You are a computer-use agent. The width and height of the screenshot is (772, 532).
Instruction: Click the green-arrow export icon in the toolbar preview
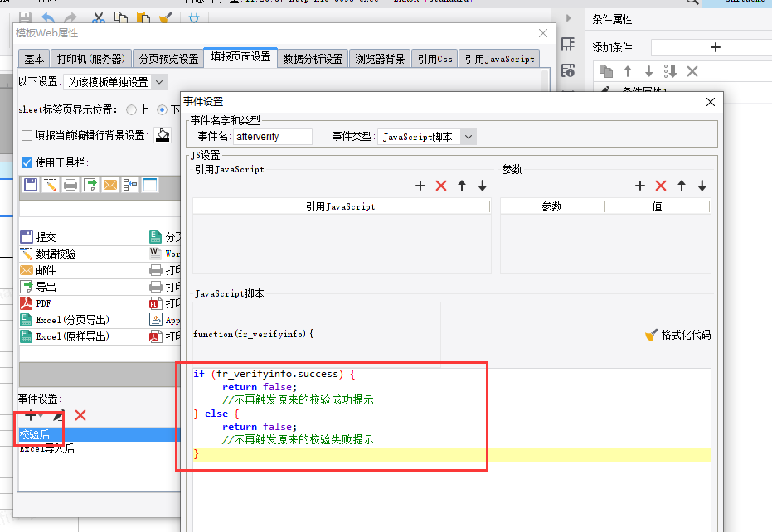click(90, 185)
